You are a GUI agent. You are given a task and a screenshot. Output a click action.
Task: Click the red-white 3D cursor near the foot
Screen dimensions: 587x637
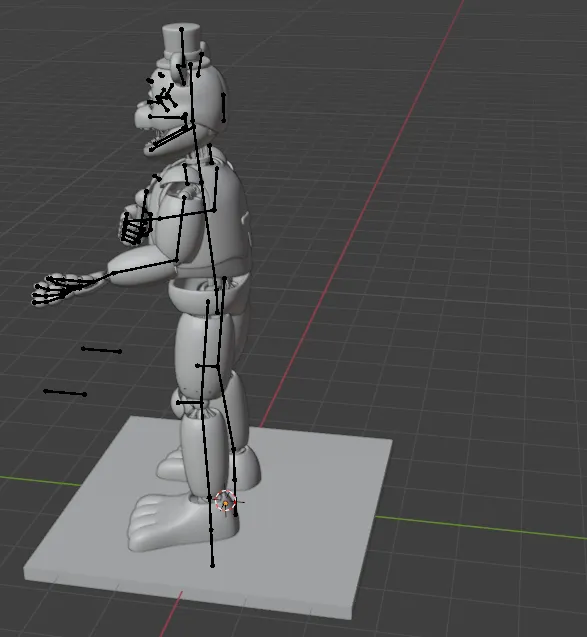[x=225, y=500]
